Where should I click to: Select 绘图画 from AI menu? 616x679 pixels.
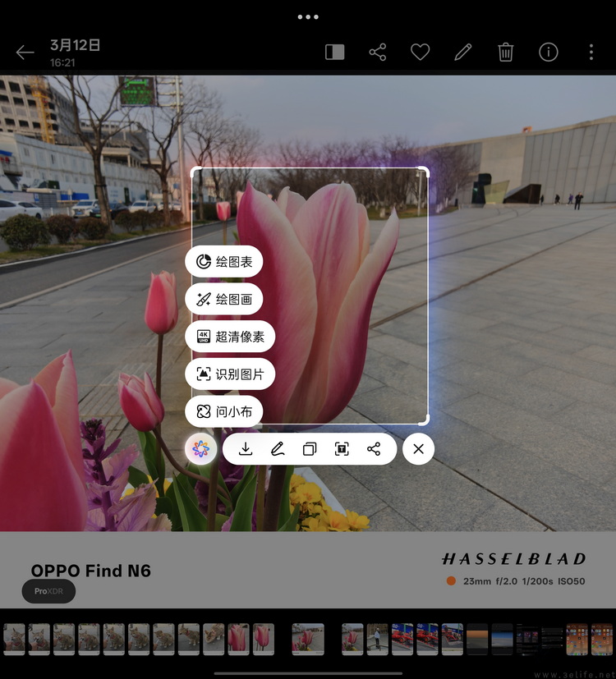click(x=224, y=300)
